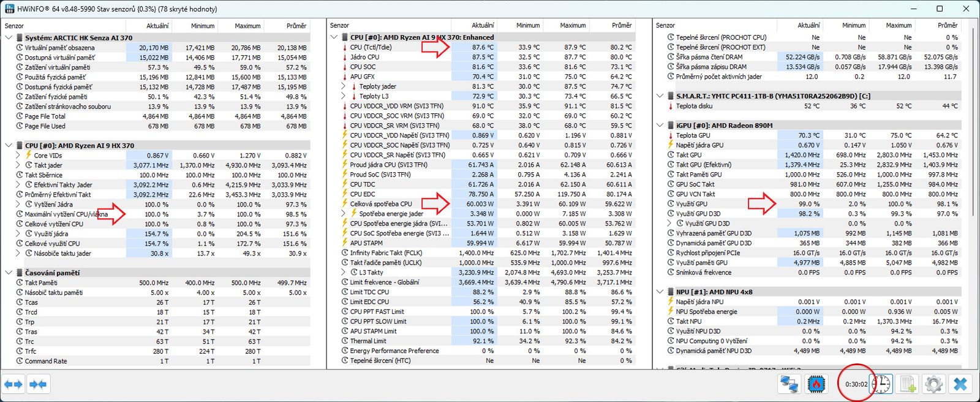This screenshot has height=402, width=980.
Task: Click icon beside Tepelné škrcení (PROCHOT CPU)
Action: click(x=670, y=37)
